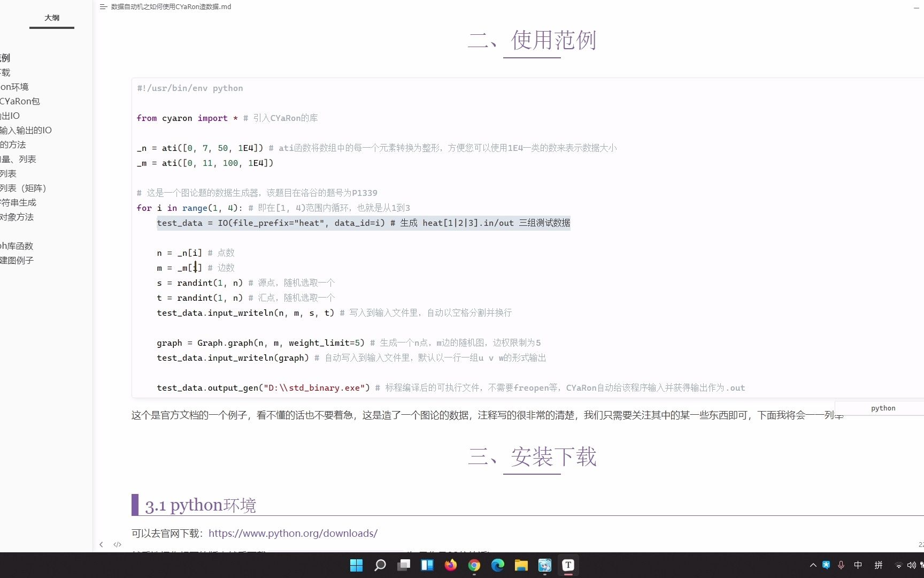
Task: Toggle Chinese/English input mode (中)
Action: 858,565
